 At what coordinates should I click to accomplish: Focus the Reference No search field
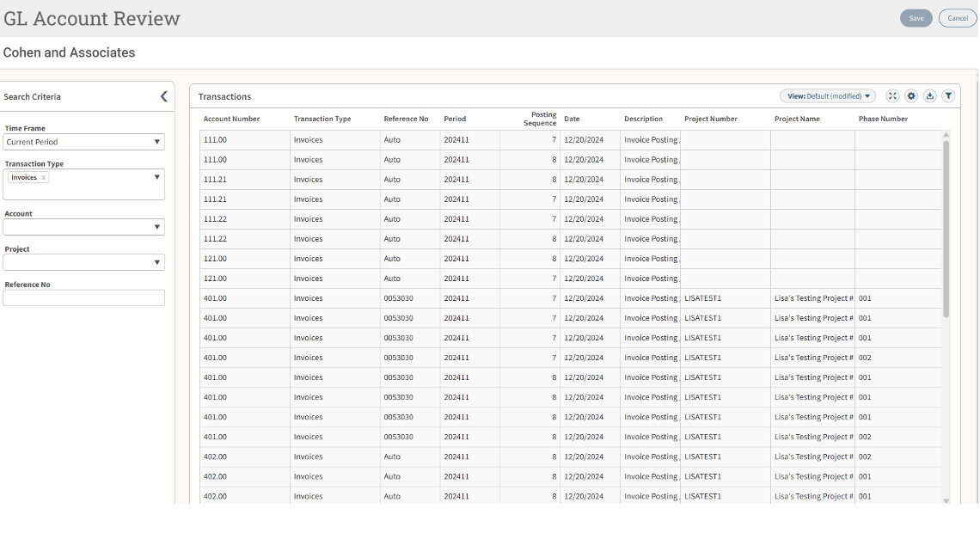click(83, 297)
